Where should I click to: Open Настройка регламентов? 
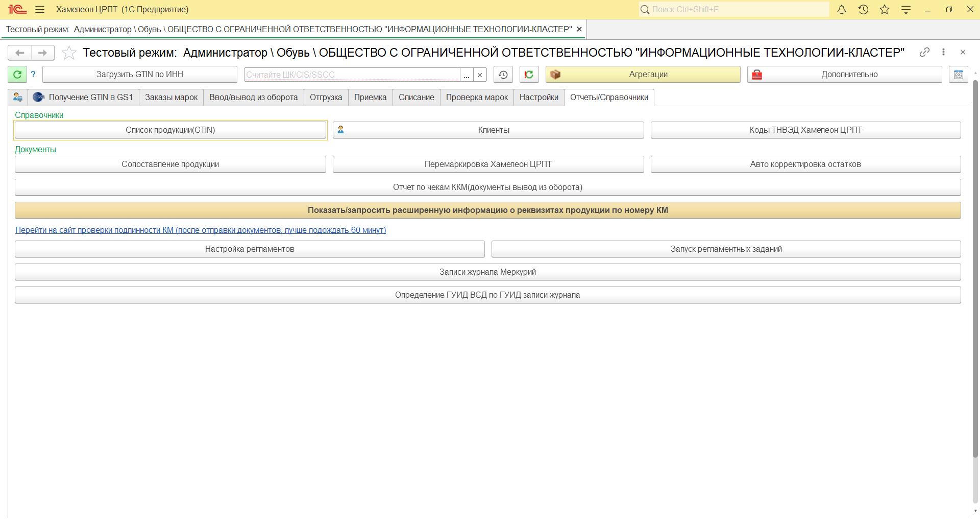tap(250, 249)
